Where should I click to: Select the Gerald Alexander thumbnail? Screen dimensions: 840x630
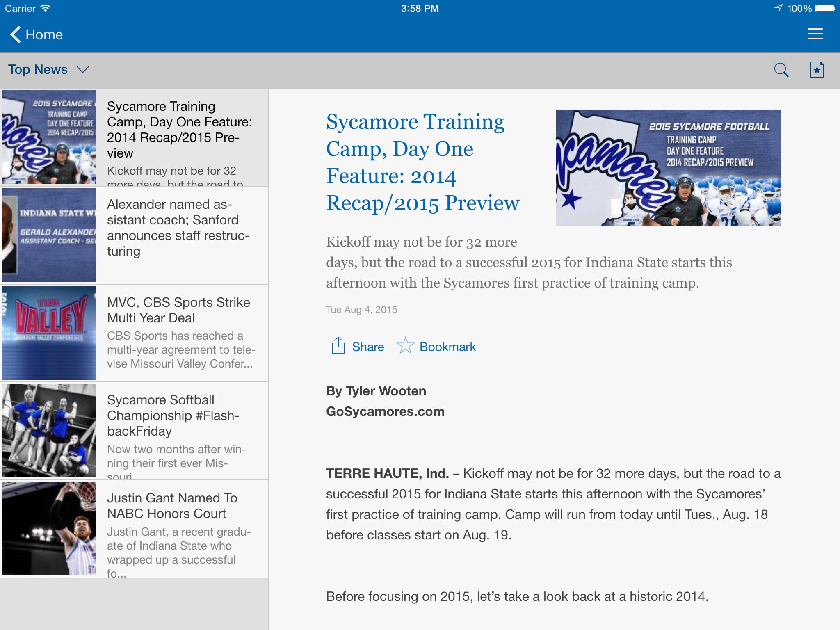48,235
